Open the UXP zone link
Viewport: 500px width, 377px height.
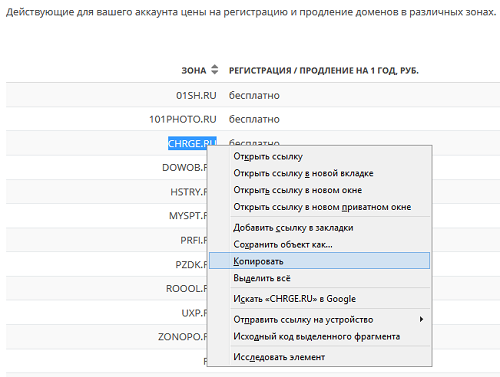(x=194, y=313)
